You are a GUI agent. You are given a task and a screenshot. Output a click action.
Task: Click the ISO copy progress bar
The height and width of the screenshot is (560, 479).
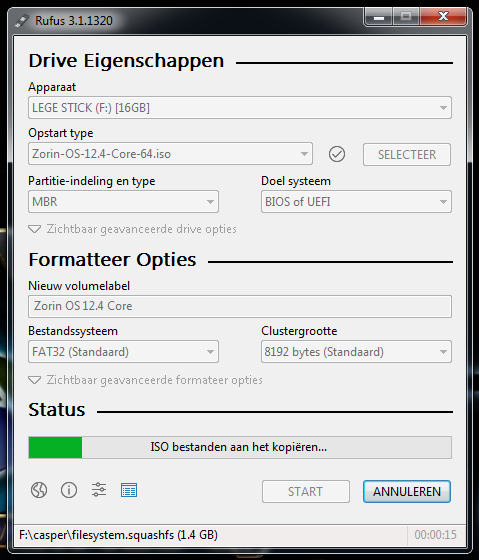pyautogui.click(x=240, y=447)
